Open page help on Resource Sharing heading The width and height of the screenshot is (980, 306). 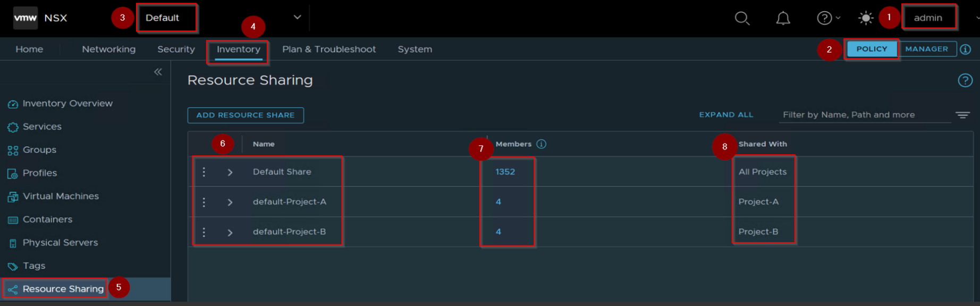click(x=965, y=80)
